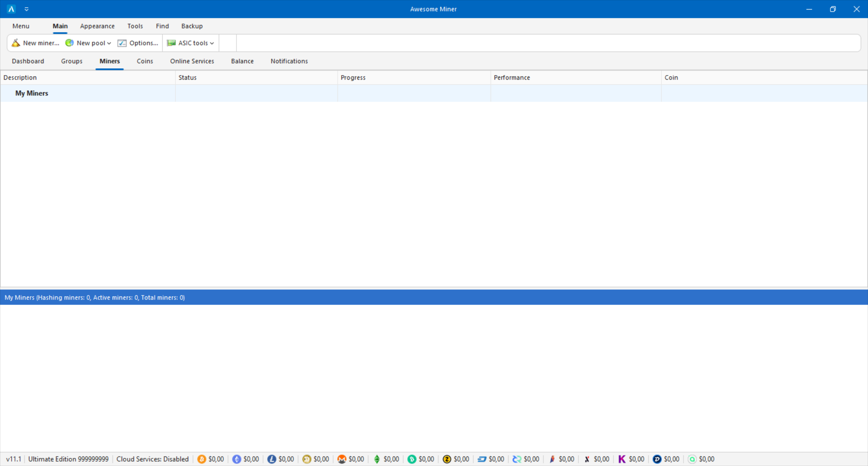Click the New miner... button label
The image size is (868, 466).
pyautogui.click(x=41, y=43)
